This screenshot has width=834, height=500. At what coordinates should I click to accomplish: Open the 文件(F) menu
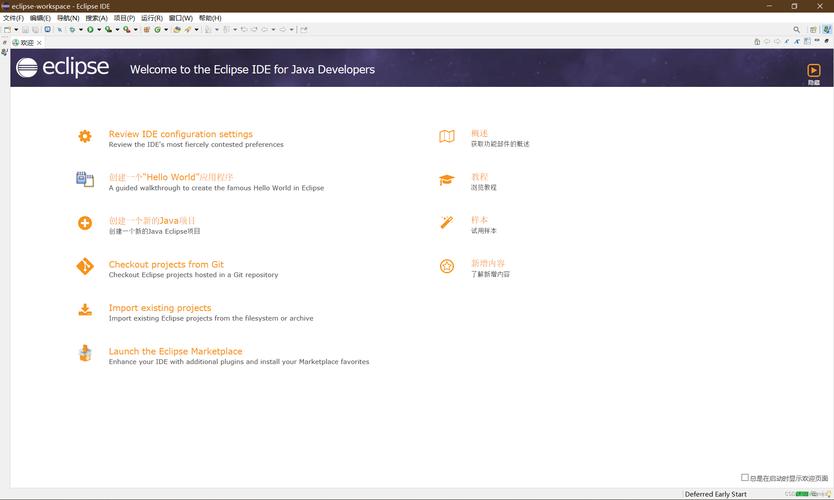13,18
